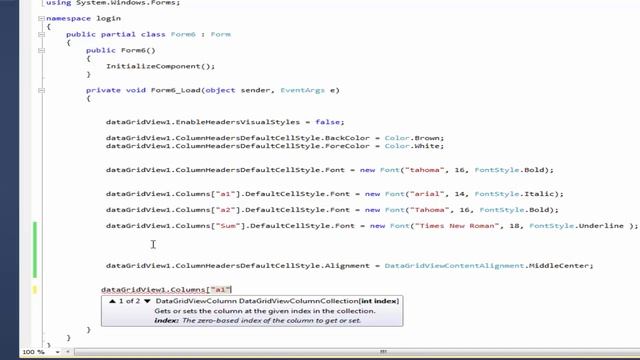Click 'FontStyle.Underline' value
Screen dimensions: 640x360
tap(576, 226)
